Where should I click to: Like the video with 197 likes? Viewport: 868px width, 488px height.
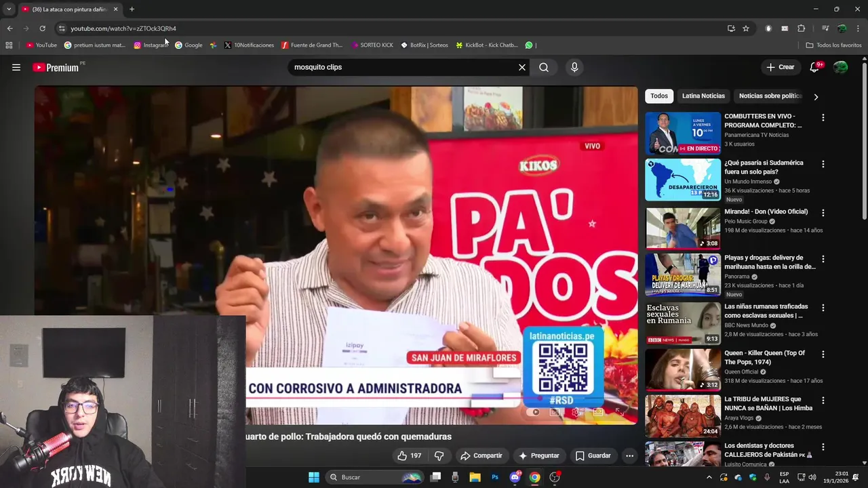[410, 455]
